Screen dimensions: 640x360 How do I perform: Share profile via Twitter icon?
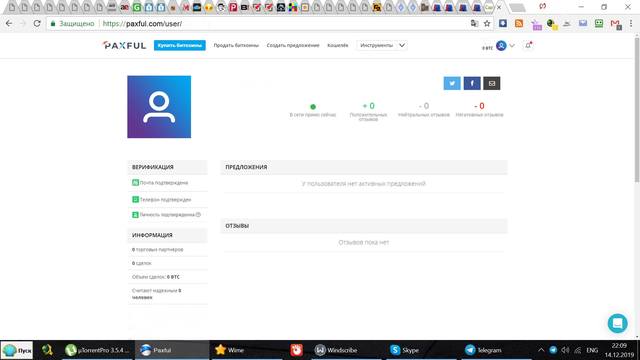tap(452, 83)
